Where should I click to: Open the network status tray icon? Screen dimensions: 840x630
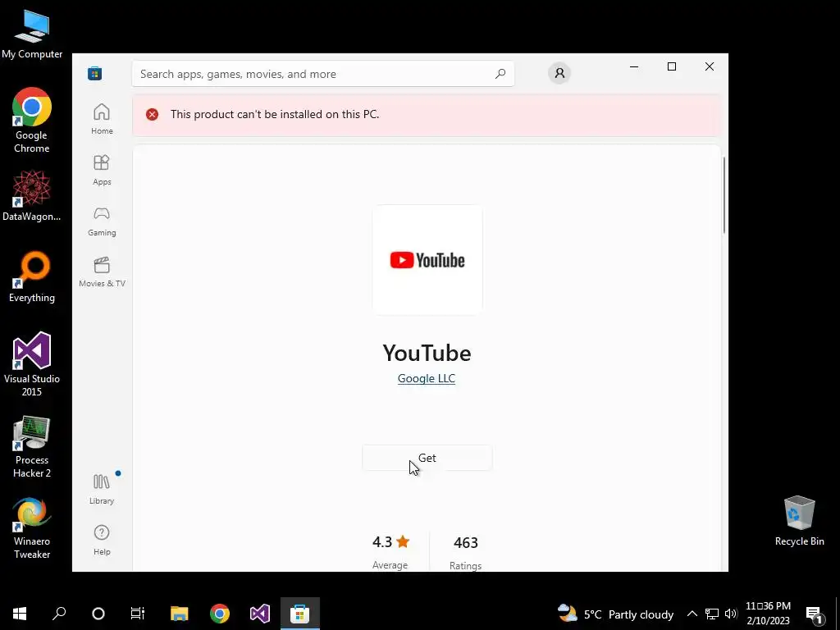click(711, 614)
